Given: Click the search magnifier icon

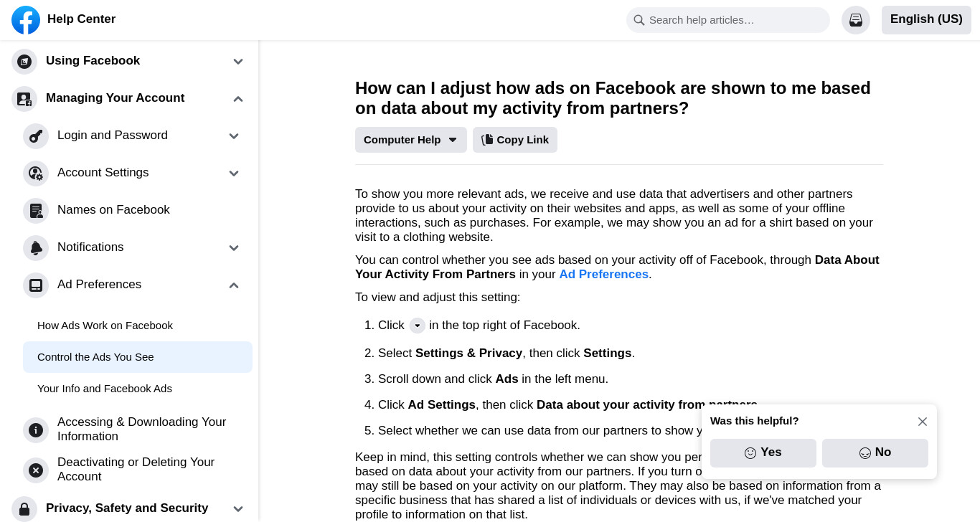Looking at the screenshot, I should coord(639,20).
